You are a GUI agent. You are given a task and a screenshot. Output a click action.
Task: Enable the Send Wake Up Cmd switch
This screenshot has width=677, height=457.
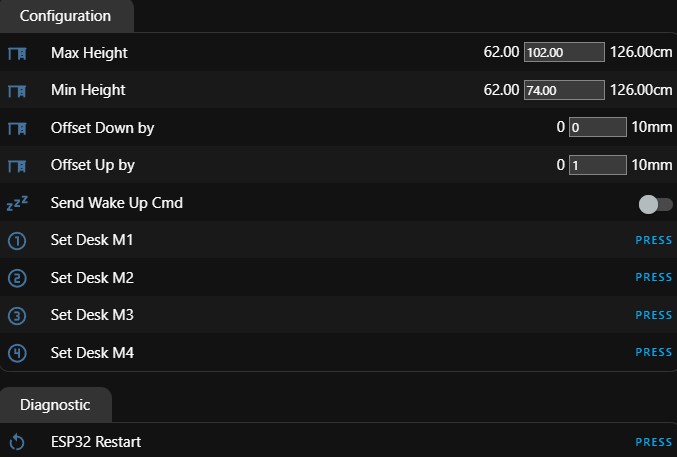(655, 204)
